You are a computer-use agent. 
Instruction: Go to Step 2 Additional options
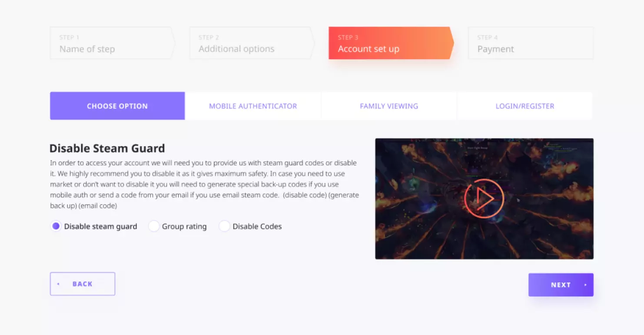tap(251, 43)
